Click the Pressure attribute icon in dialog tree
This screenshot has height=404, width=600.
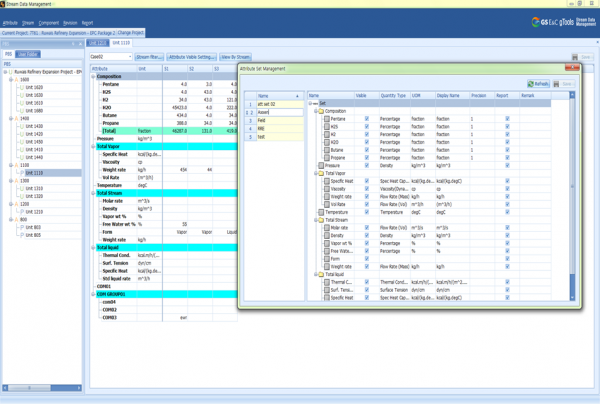(321, 165)
